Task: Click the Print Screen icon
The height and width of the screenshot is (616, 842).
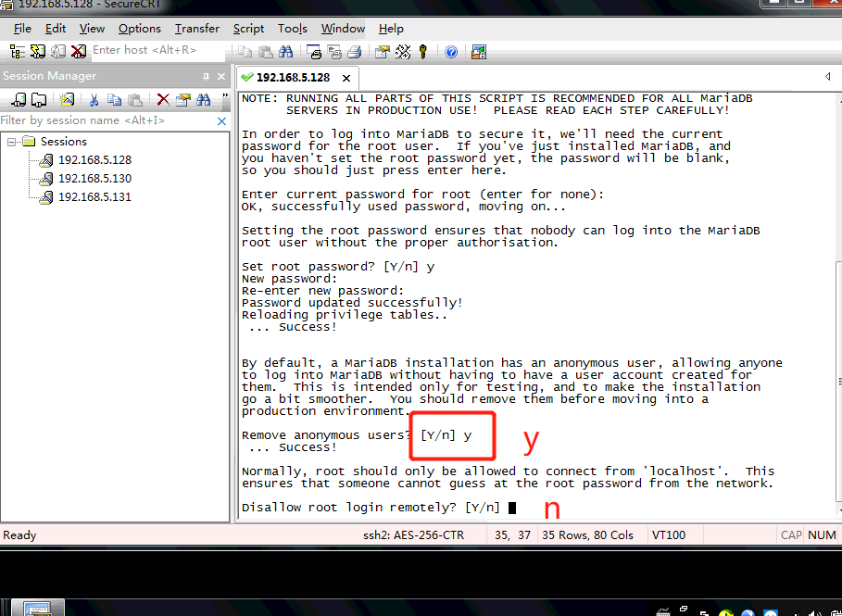Action: (314, 52)
